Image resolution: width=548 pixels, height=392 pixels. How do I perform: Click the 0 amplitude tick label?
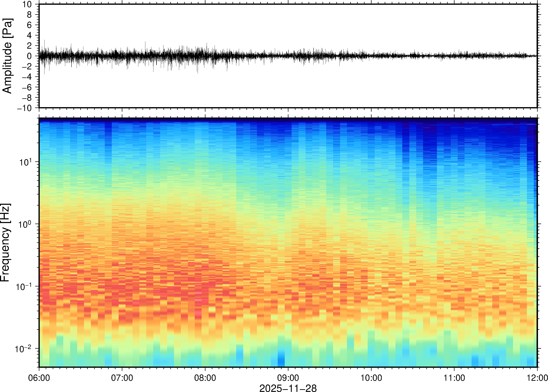tap(29, 56)
